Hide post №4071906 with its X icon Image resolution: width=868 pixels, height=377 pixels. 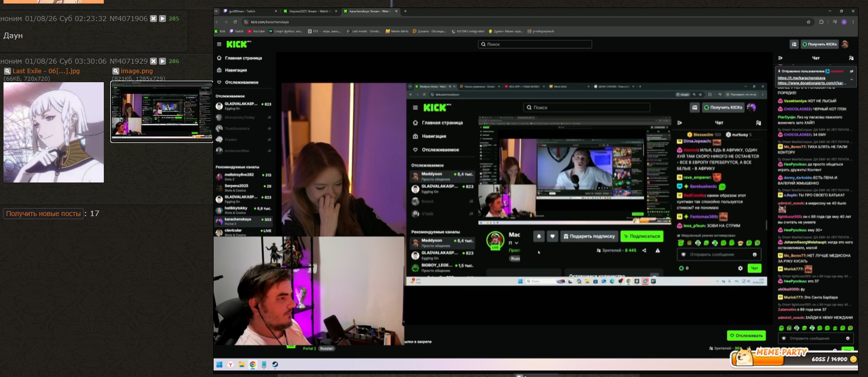[154, 19]
